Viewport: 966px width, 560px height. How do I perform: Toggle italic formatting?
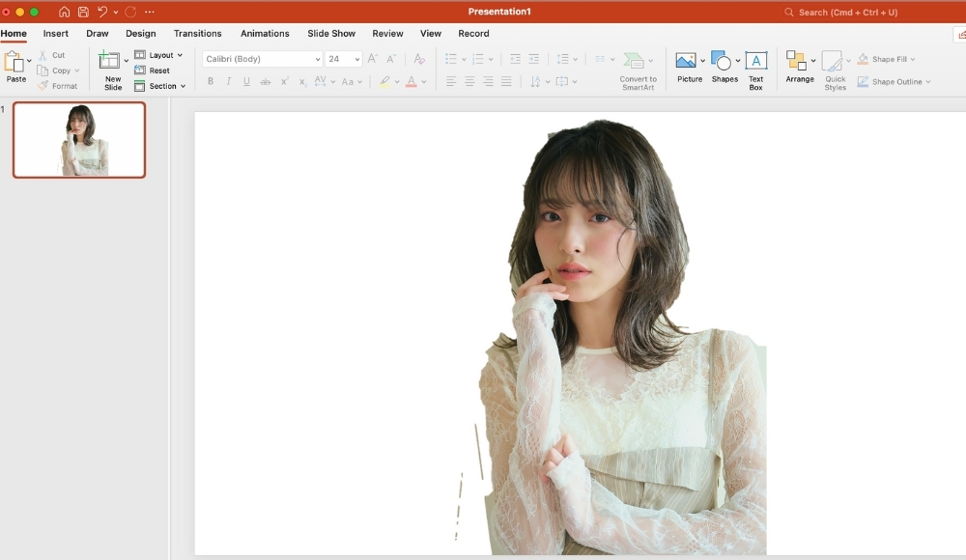228,82
